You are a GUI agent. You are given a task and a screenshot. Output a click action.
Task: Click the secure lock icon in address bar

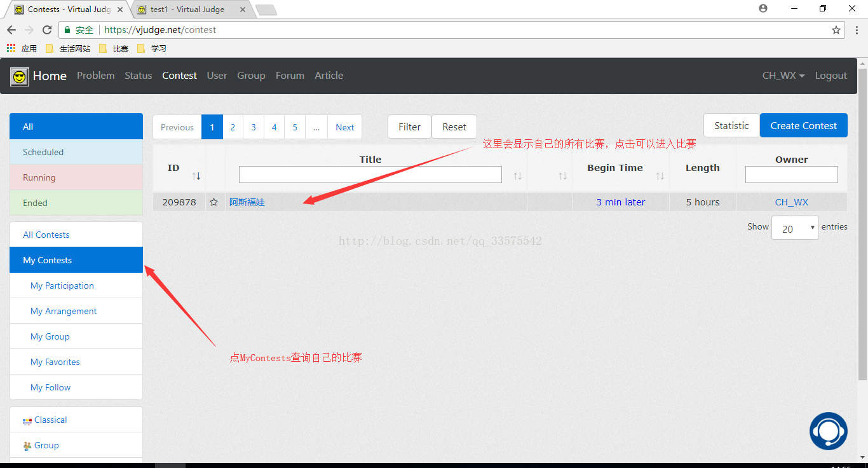click(67, 30)
